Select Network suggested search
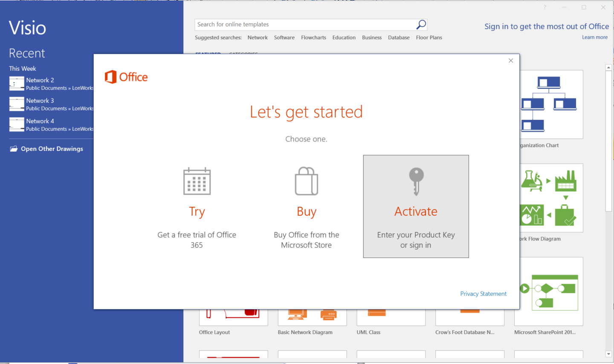The height and width of the screenshot is (364, 614). 258,38
